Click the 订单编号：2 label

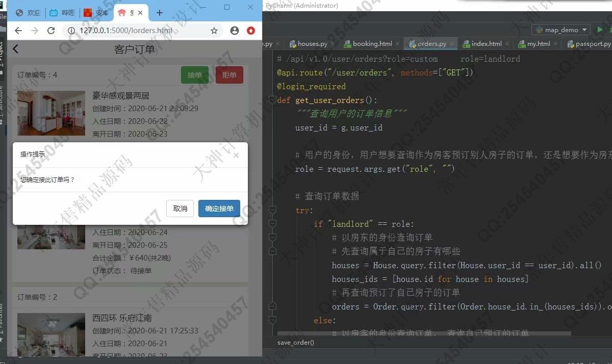click(37, 297)
